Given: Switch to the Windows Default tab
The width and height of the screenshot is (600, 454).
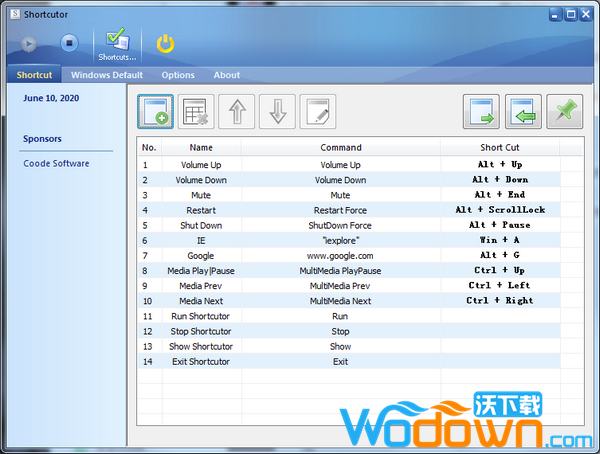Looking at the screenshot, I should (x=107, y=75).
